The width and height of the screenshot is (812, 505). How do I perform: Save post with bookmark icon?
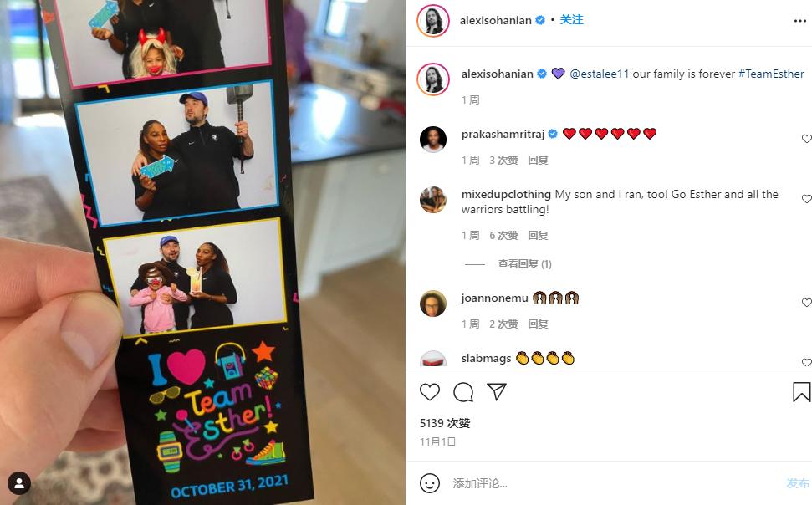point(801,392)
